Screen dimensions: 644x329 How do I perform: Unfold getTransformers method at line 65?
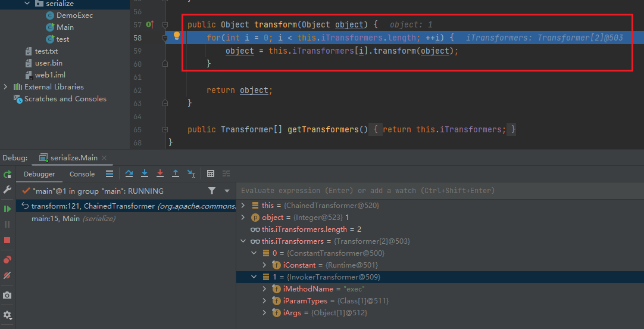(x=165, y=129)
